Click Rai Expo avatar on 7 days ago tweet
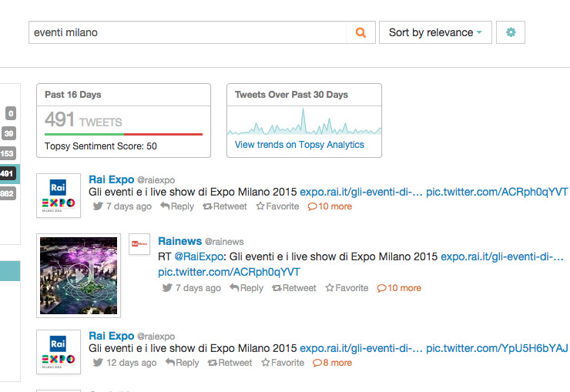Image resolution: width=570 pixels, height=392 pixels. [x=59, y=196]
